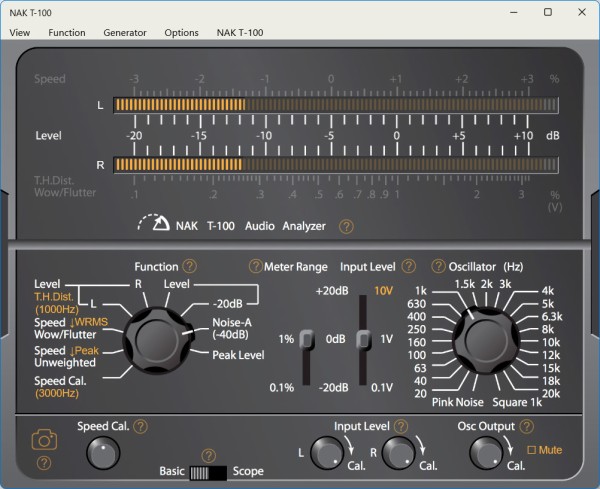Image resolution: width=600 pixels, height=489 pixels.
Task: Set input level to 10V
Action: (383, 291)
